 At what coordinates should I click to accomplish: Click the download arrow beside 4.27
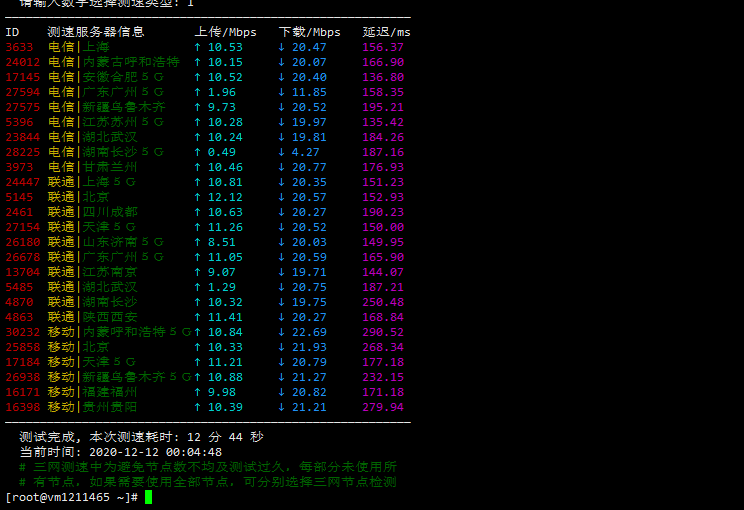point(281,152)
